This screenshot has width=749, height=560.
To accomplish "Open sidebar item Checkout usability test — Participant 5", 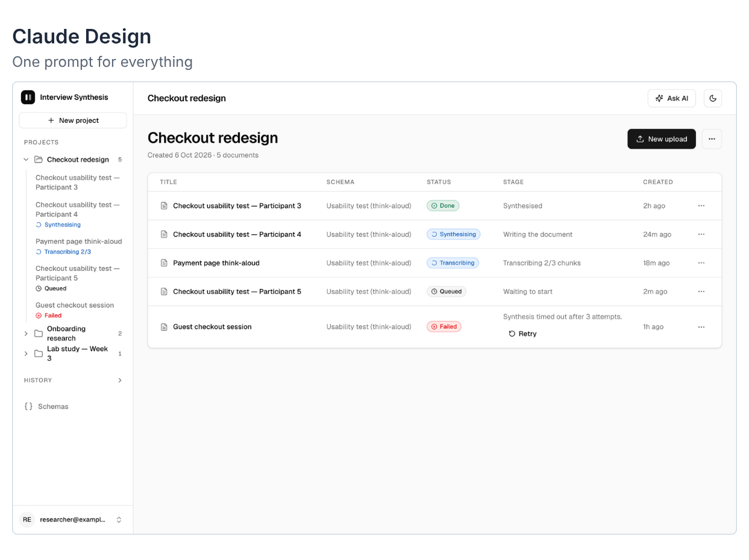I will pos(78,278).
